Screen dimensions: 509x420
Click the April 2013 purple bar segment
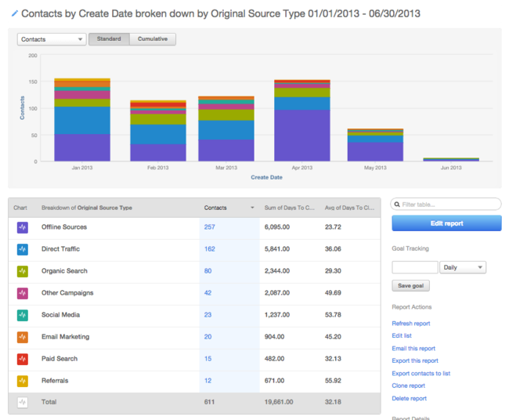tap(302, 135)
